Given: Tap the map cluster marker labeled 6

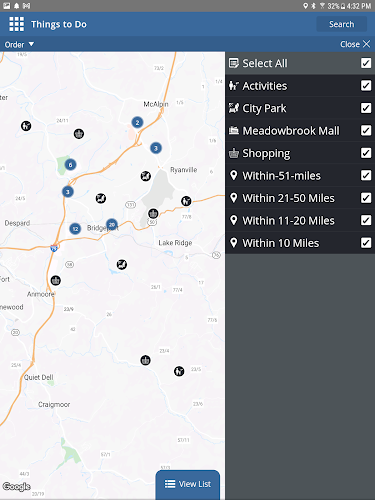Looking at the screenshot, I should tap(70, 165).
